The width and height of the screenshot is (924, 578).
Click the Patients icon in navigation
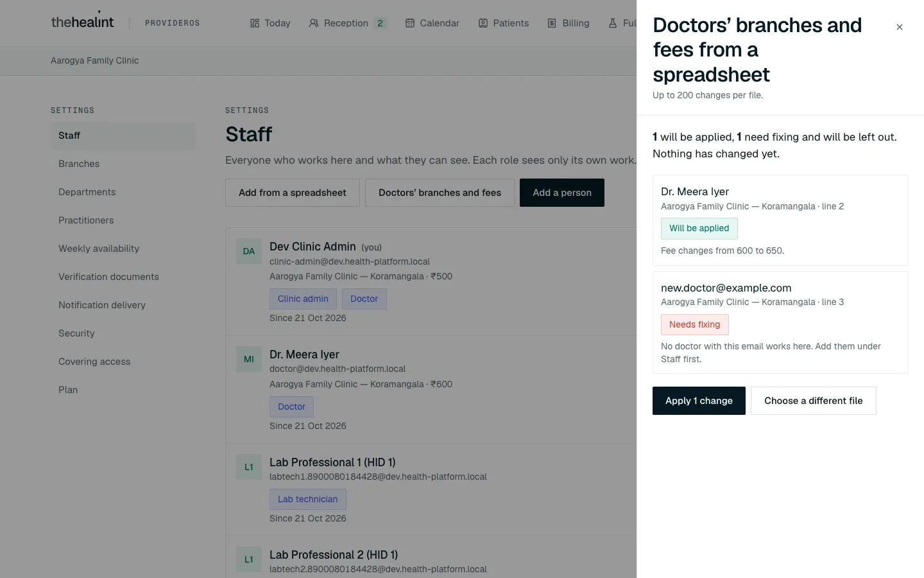pyautogui.click(x=483, y=23)
